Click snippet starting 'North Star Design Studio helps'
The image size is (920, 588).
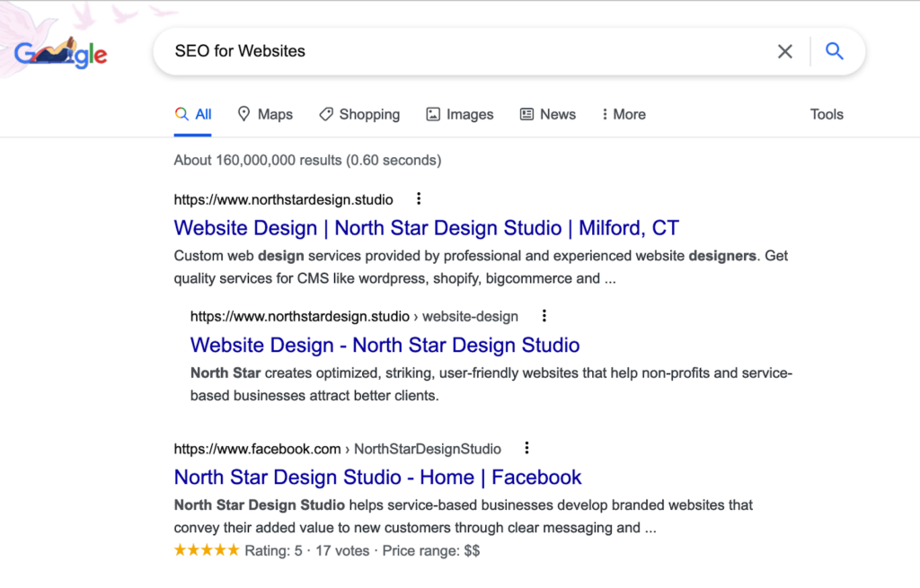click(x=463, y=516)
